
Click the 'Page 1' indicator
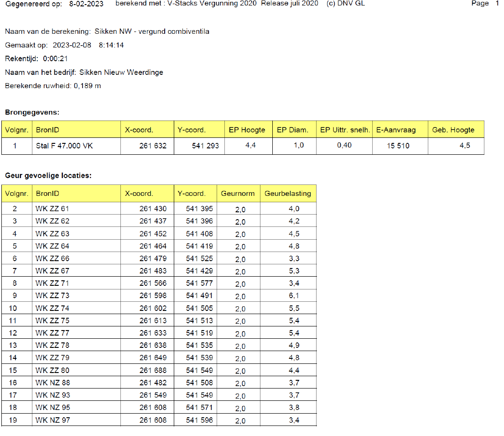[x=485, y=3]
